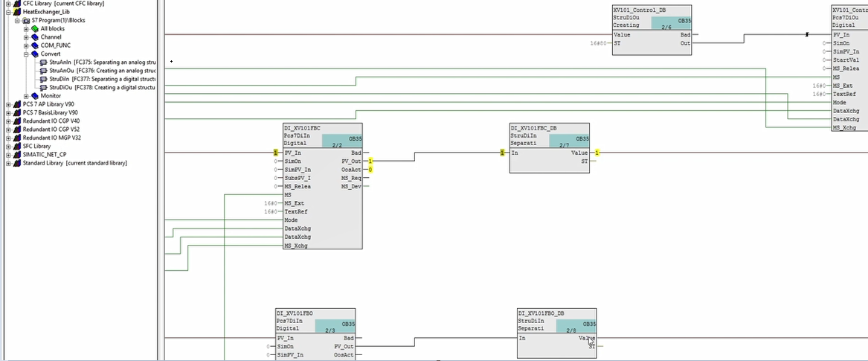Select StruAnOu FC376 tree entry
This screenshot has width=868, height=361.
click(x=103, y=70)
